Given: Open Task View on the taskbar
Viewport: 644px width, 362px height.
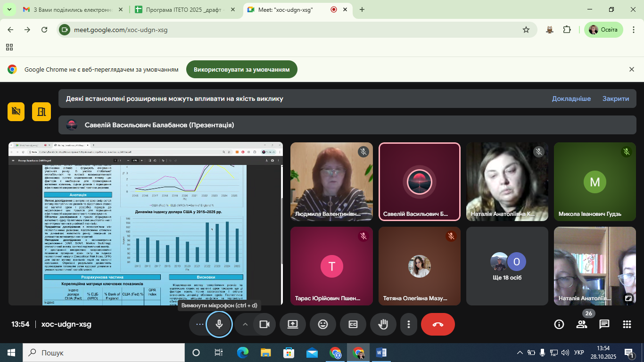Looking at the screenshot, I should tap(219, 353).
